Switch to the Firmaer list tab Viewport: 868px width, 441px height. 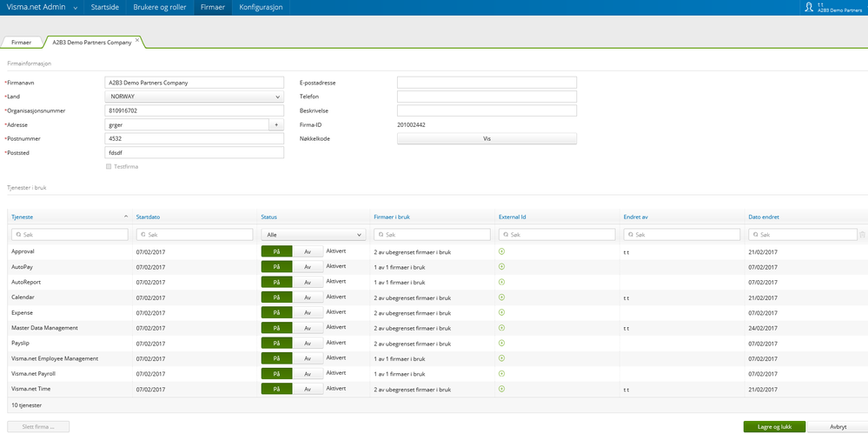(22, 42)
